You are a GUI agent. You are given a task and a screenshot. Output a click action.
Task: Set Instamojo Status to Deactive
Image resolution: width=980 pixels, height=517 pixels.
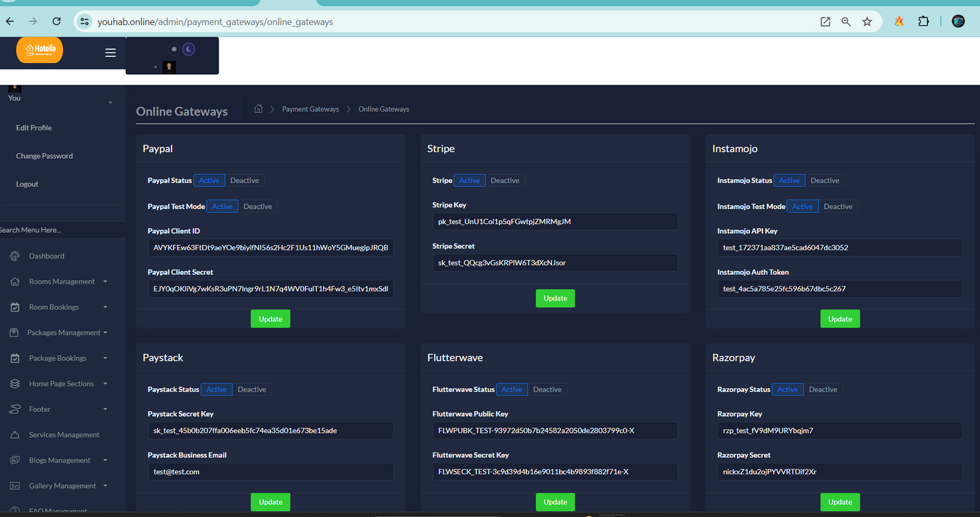(825, 180)
